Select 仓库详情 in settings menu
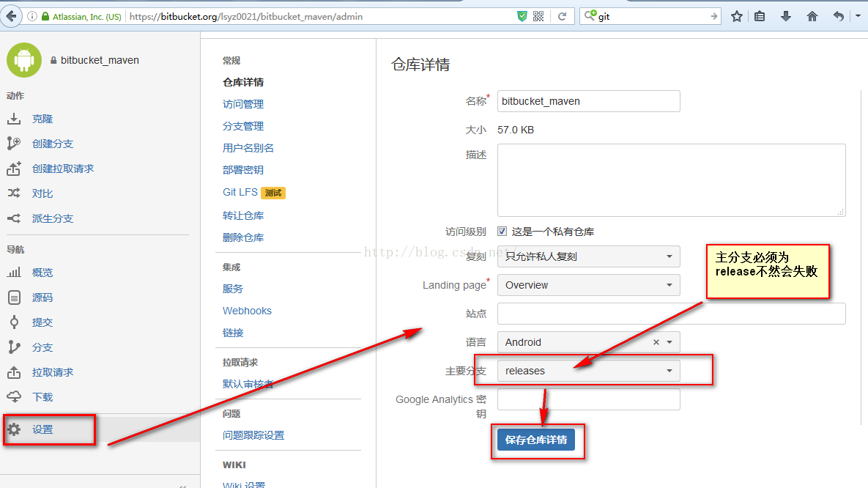The height and width of the screenshot is (488, 868). tap(243, 82)
